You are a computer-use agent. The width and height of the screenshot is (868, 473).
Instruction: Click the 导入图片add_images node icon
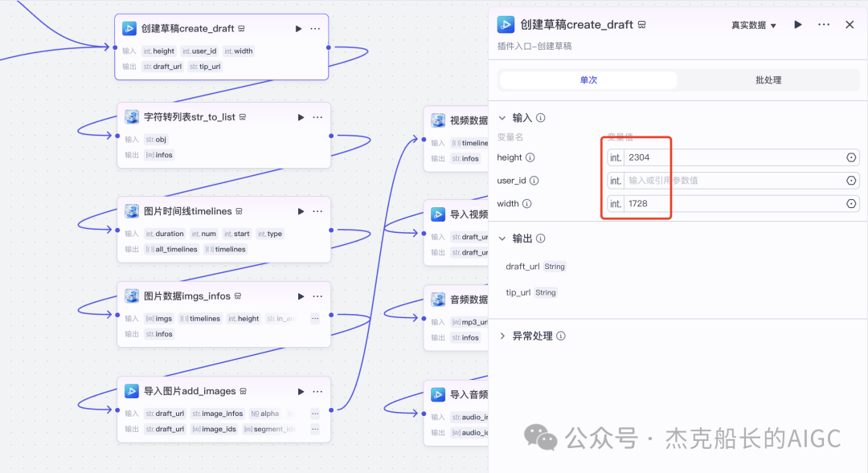pos(132,391)
